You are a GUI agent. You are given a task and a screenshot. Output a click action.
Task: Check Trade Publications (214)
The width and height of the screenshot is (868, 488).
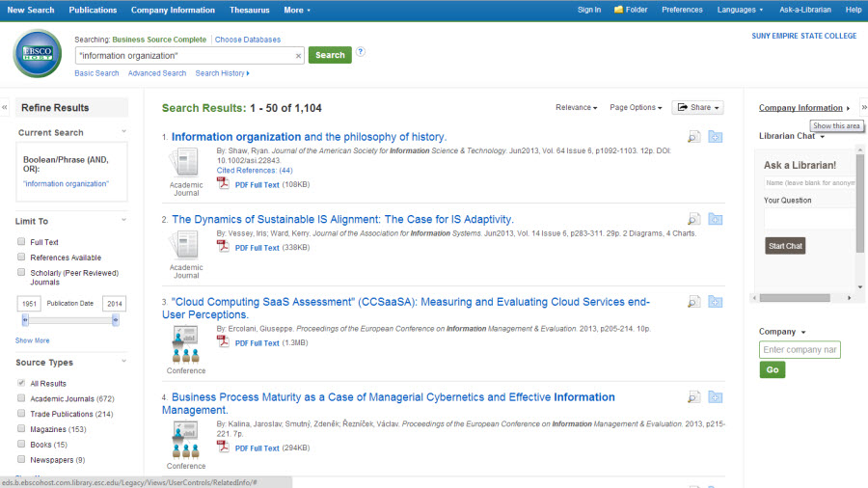(x=21, y=414)
